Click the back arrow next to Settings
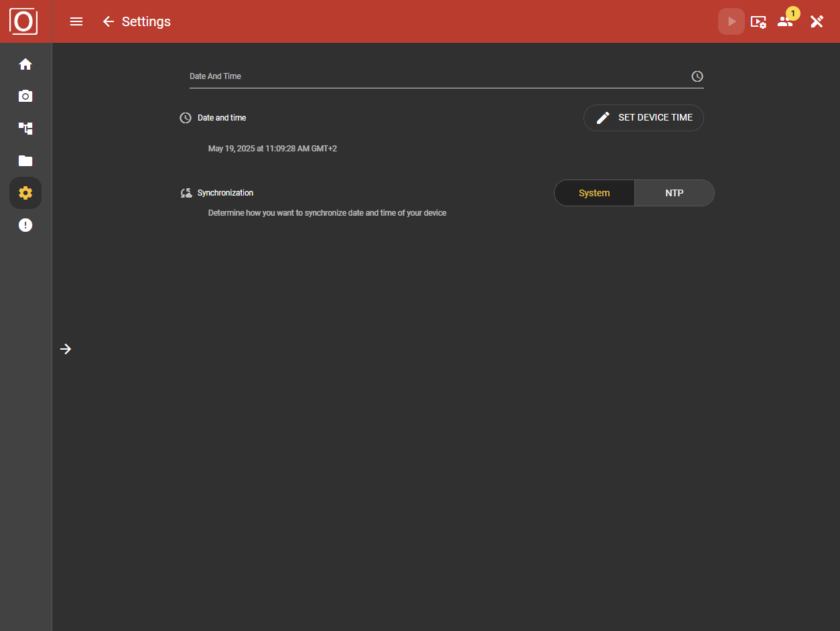Screen dimensions: 840x631 [x=109, y=21]
